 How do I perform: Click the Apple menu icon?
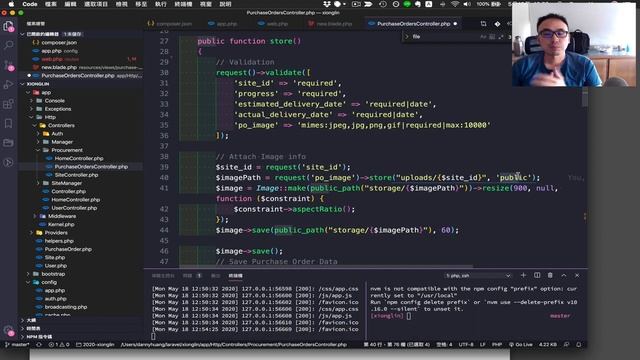pos(11,4)
